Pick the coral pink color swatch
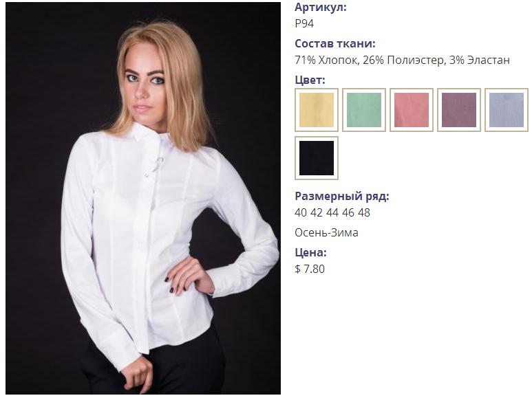This screenshot has height=398, width=532. (411, 110)
